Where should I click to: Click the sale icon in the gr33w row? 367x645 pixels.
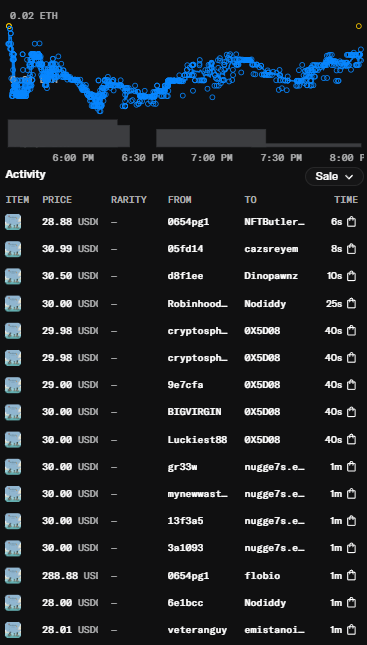coord(351,467)
